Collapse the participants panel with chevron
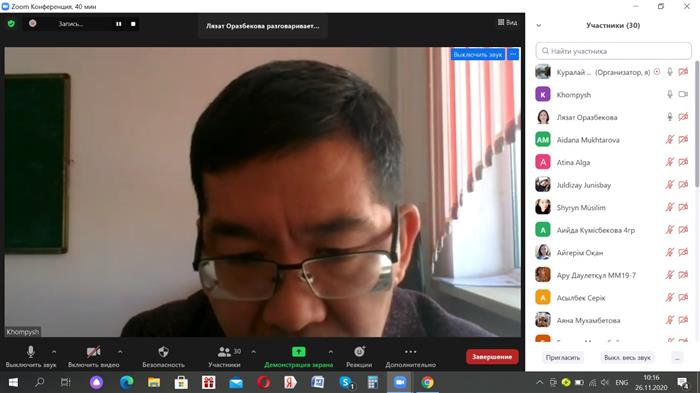 click(538, 25)
